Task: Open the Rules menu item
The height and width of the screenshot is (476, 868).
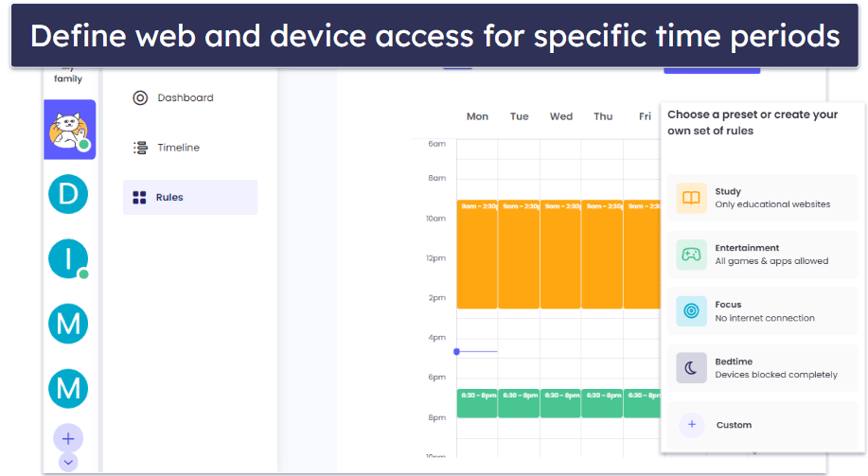Action: point(190,197)
